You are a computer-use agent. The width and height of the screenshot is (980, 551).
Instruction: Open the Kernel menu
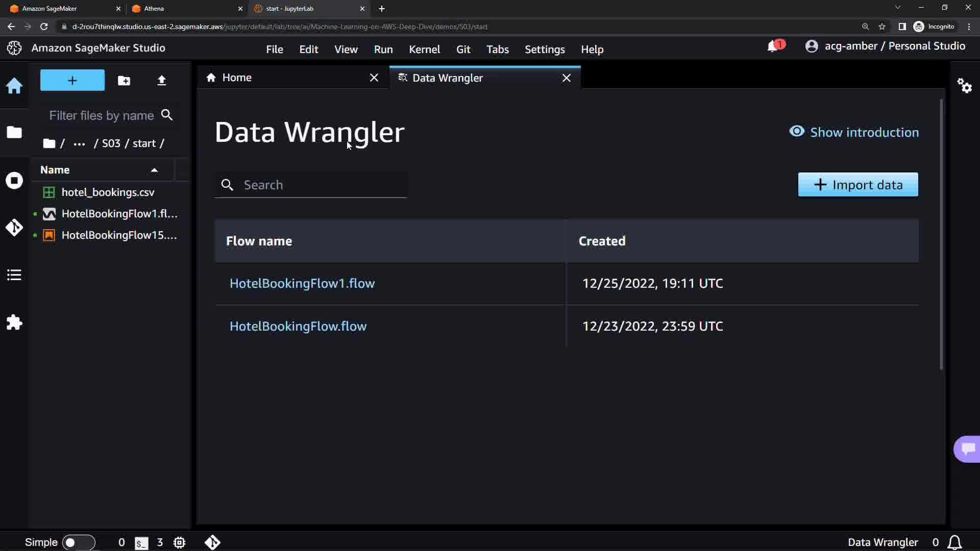424,49
